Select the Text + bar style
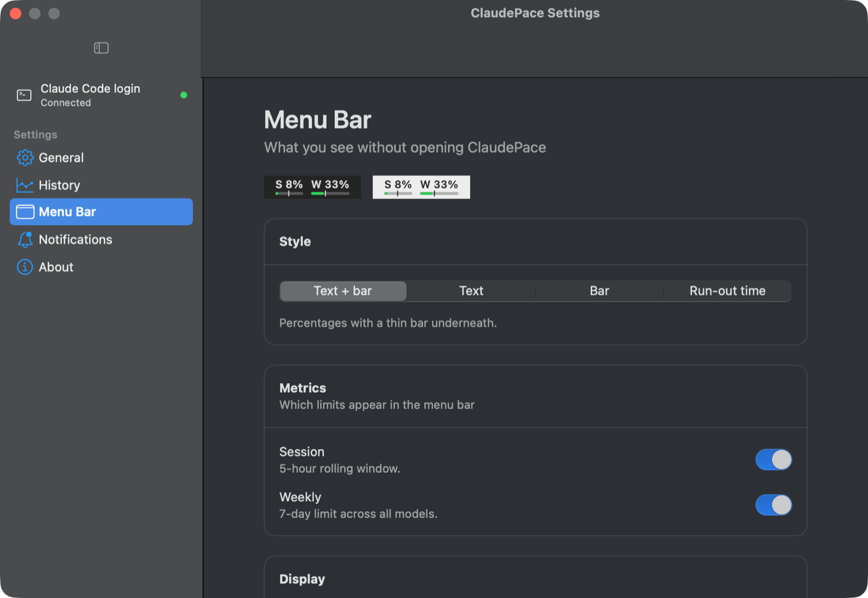Viewport: 868px width, 598px height. (343, 291)
